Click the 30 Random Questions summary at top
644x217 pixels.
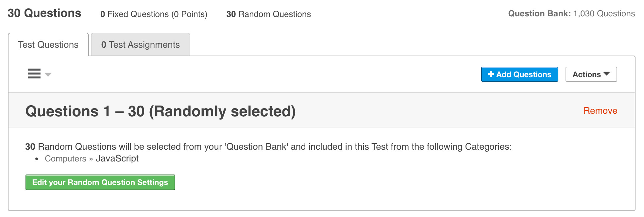tap(268, 14)
